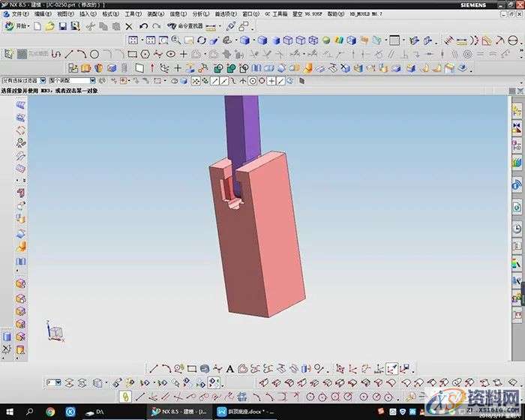This screenshot has width=525, height=420.
Task: Open the 文件(F) menu
Action: pos(20,13)
